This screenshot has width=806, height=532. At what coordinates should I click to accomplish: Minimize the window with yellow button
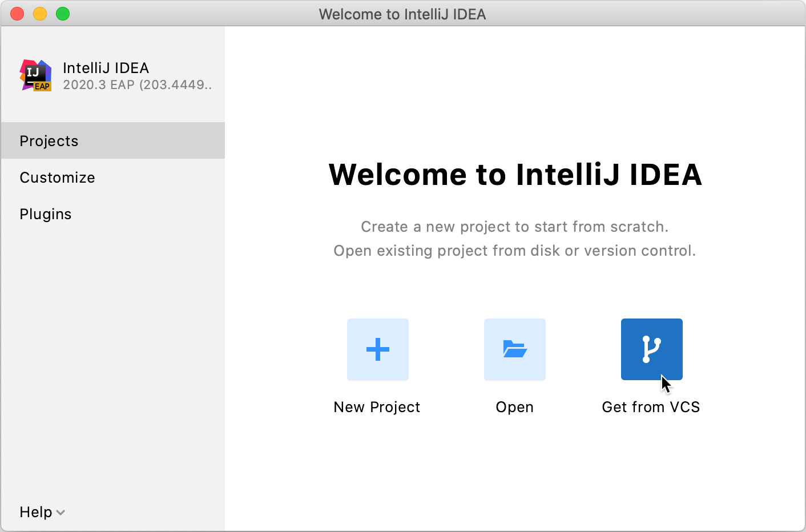click(40, 14)
